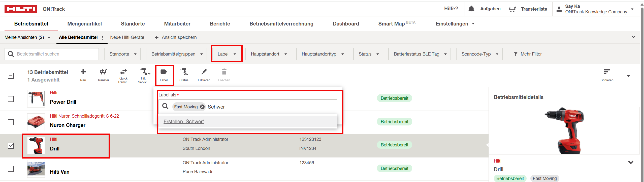The image size is (644, 182).
Task: Open the Mitarbeiter tab
Action: click(x=177, y=24)
